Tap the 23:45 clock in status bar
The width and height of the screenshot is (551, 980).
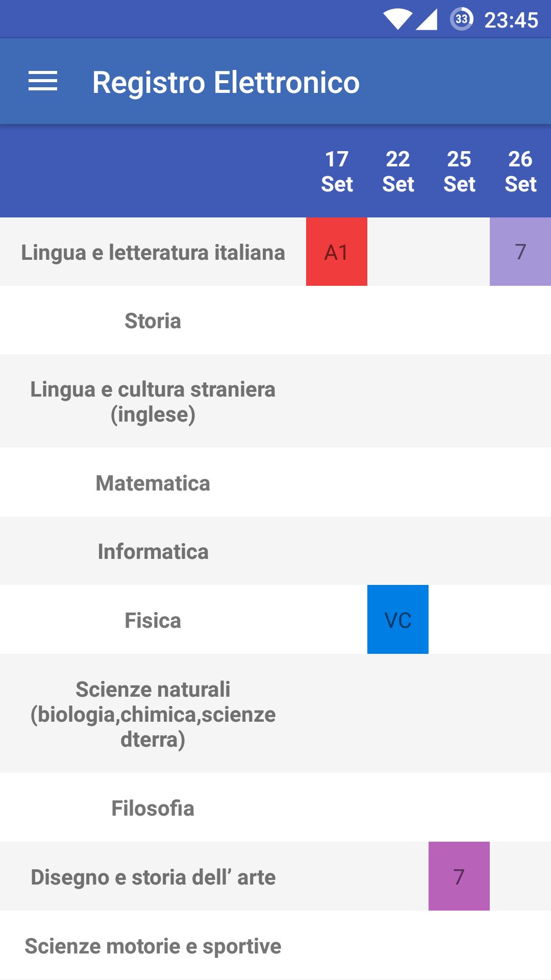click(x=511, y=20)
